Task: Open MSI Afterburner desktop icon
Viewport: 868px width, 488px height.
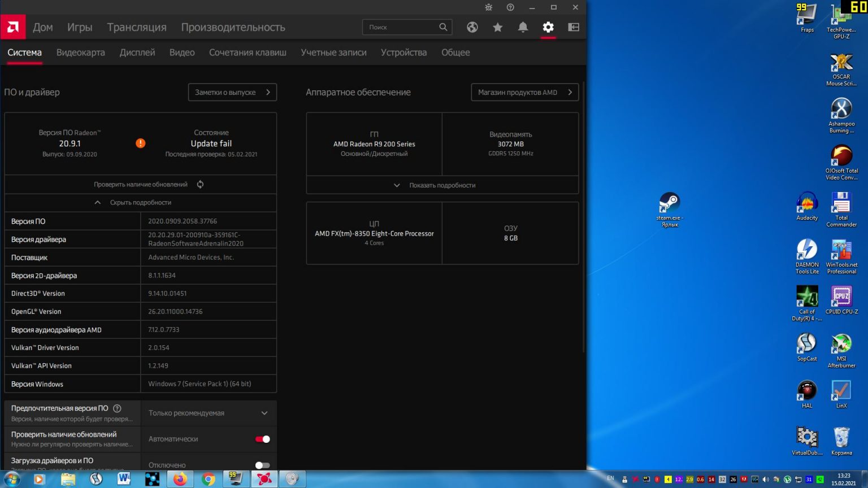Action: click(841, 350)
